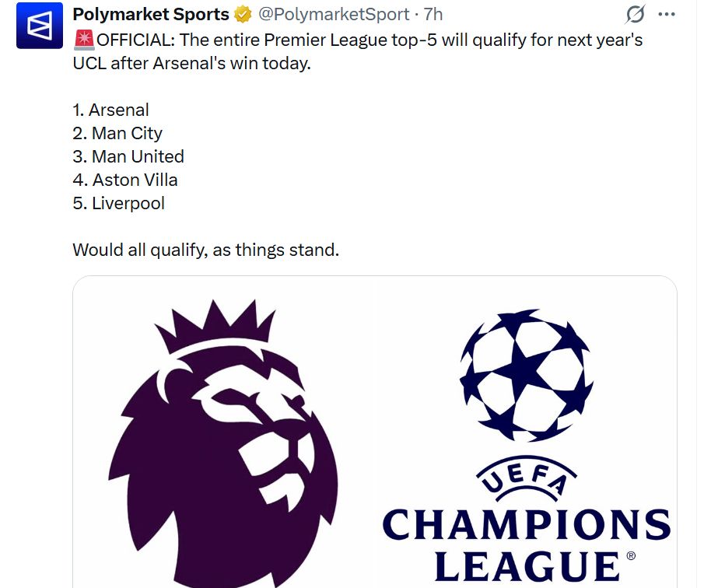The width and height of the screenshot is (711, 588).
Task: Click the red siren emoji
Action: click(x=82, y=40)
